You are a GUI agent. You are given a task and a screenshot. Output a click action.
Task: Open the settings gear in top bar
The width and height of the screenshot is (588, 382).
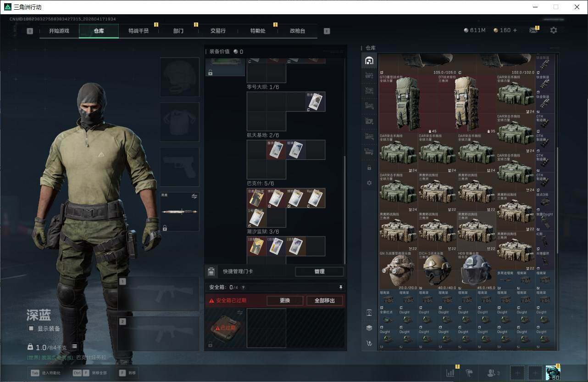tap(554, 30)
